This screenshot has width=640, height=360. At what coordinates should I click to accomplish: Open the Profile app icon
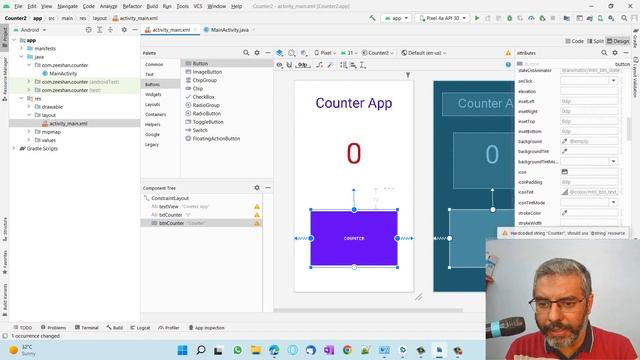tap(531, 18)
